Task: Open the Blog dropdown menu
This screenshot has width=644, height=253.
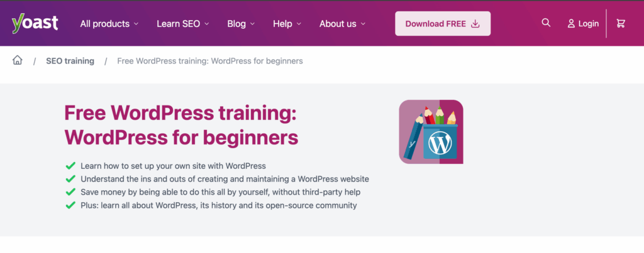Action: pos(241,24)
